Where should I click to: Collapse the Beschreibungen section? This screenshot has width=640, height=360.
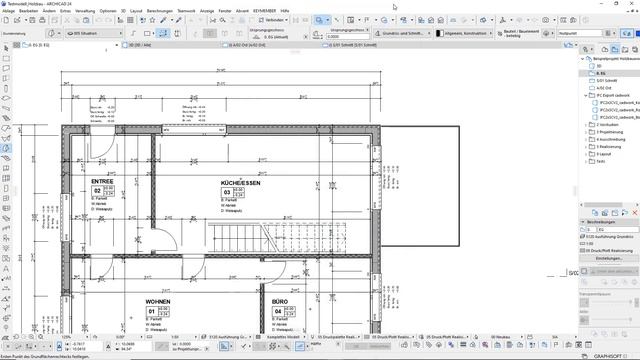(x=583, y=222)
